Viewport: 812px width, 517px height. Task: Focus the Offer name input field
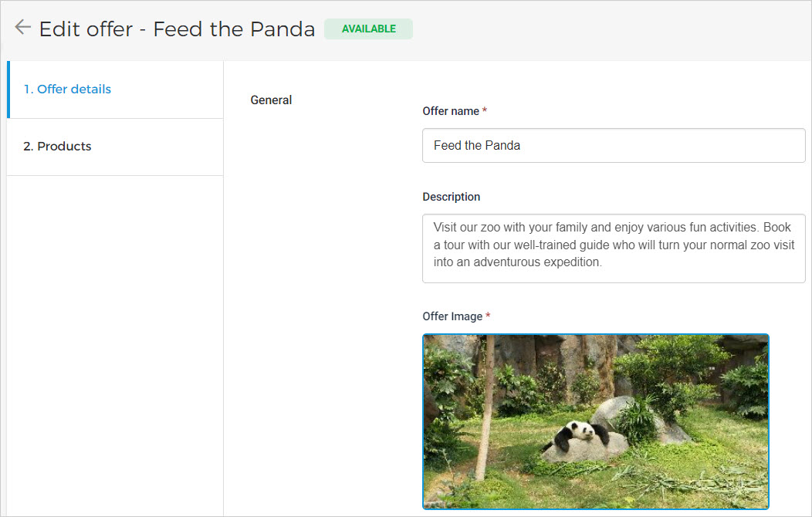click(614, 145)
